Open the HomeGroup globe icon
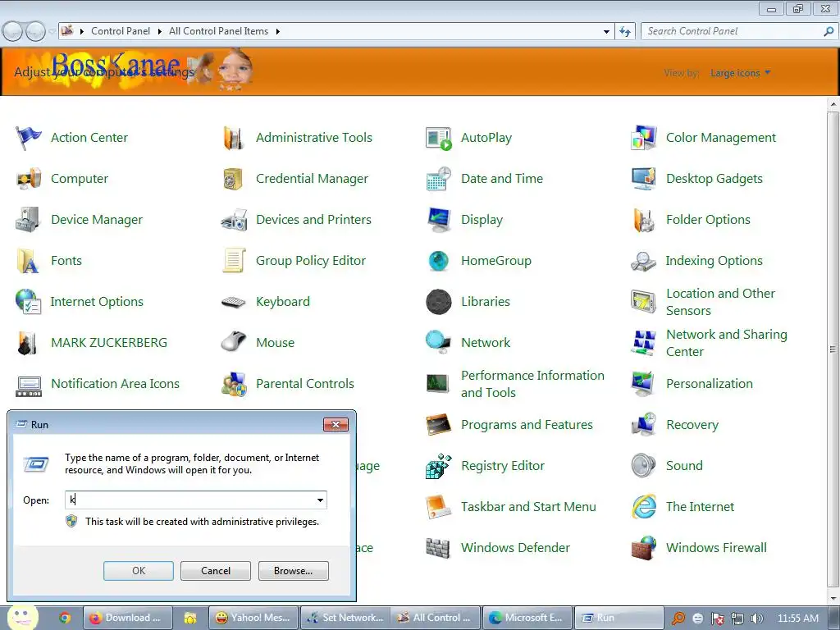840x630 pixels. (x=438, y=261)
